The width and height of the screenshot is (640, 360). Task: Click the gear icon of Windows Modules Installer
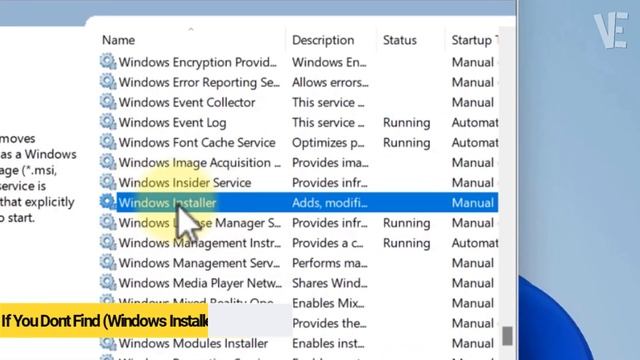pos(108,342)
